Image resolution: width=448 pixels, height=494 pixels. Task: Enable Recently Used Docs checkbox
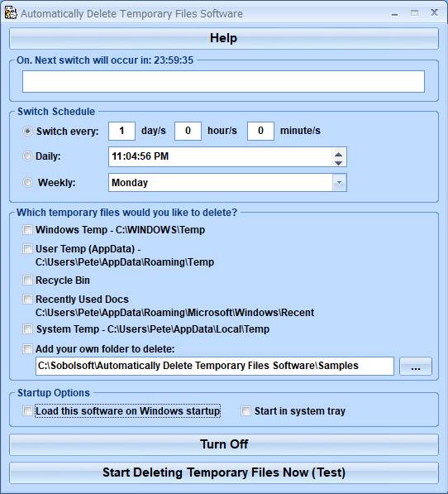click(x=27, y=299)
